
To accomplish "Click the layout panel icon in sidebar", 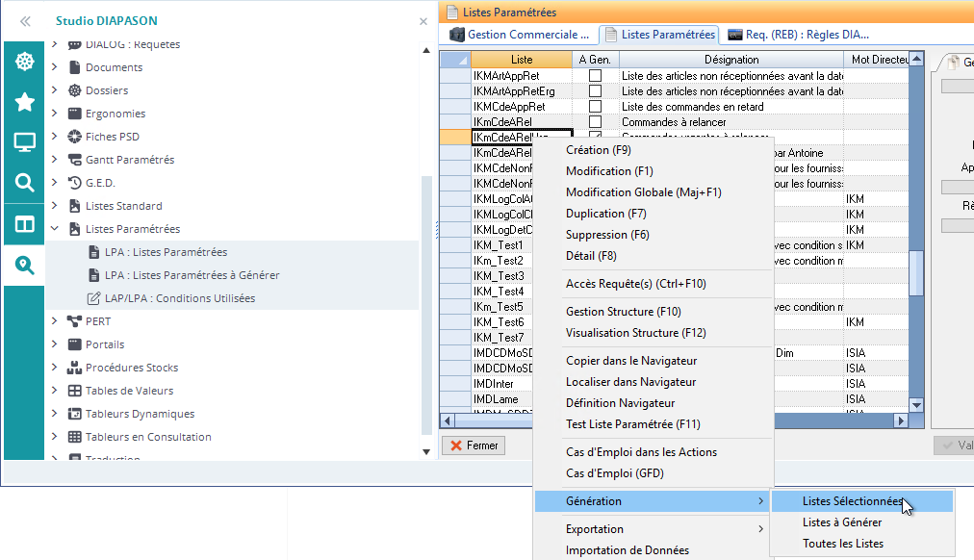I will [24, 224].
